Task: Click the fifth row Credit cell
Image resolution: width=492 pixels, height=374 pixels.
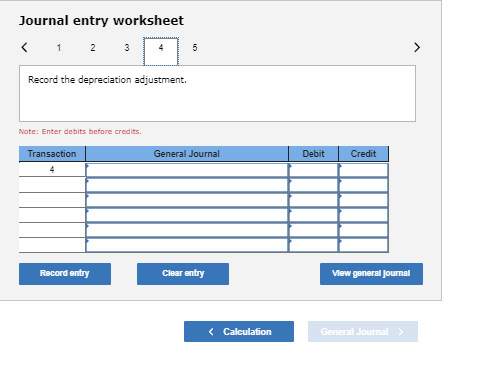Action: (x=364, y=230)
